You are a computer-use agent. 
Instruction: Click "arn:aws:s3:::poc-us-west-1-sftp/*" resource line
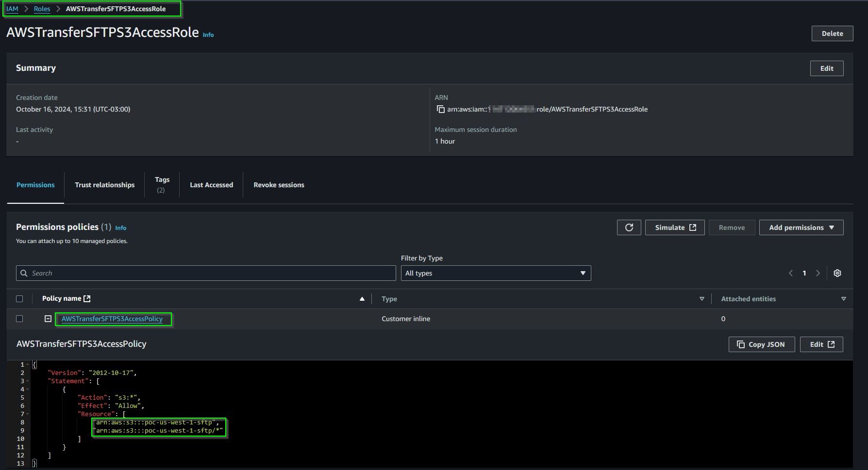pos(158,430)
